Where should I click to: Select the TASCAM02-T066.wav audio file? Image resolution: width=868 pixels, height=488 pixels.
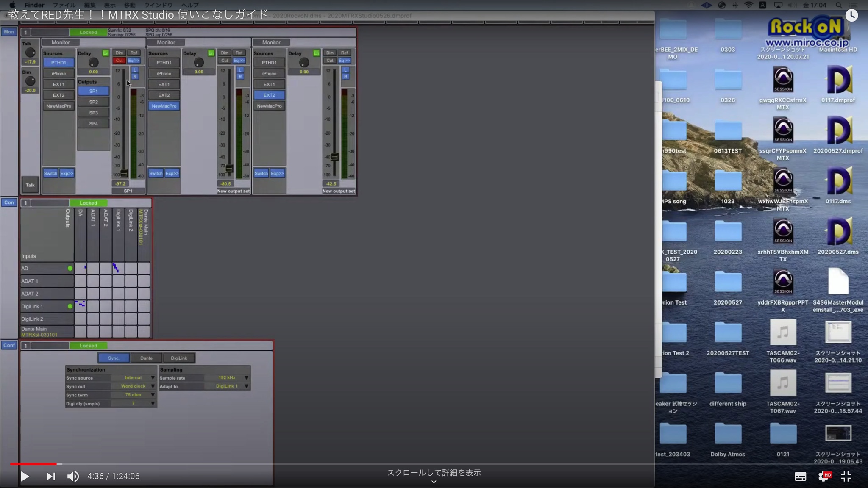(x=783, y=332)
